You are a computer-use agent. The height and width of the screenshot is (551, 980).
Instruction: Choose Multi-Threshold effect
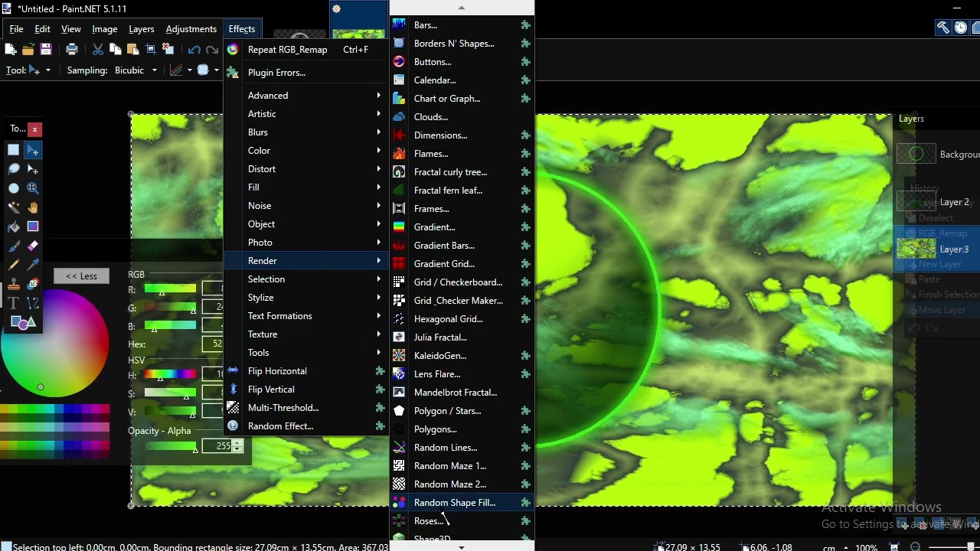[307, 408]
